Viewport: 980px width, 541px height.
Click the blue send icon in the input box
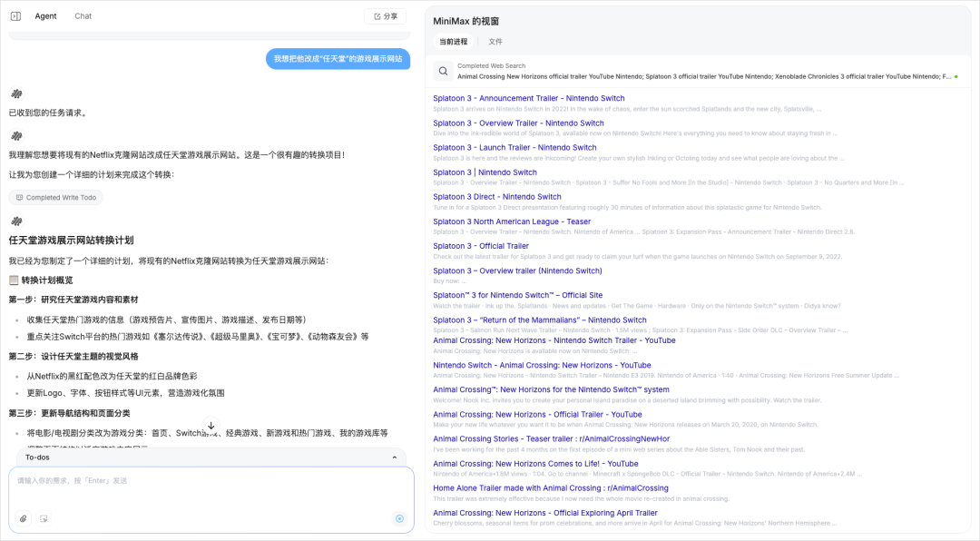pos(398,518)
